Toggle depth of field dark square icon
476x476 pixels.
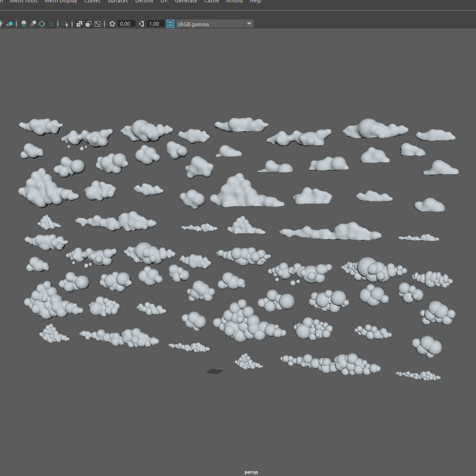pyautogui.click(x=51, y=24)
